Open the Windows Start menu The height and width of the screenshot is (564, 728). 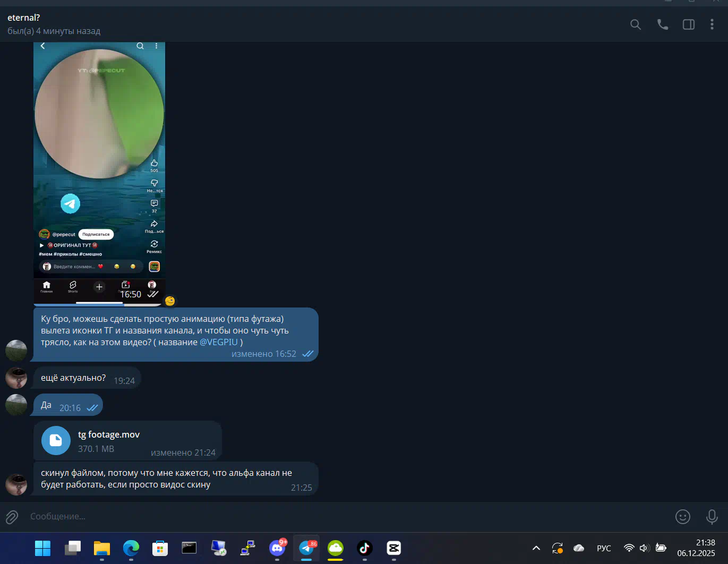[42, 548]
